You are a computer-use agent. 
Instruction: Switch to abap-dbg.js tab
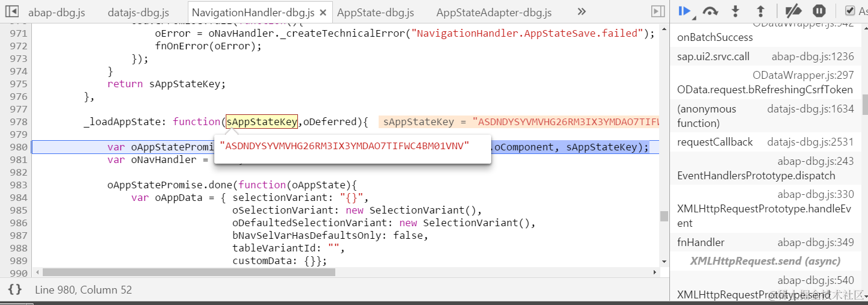[x=57, y=13]
